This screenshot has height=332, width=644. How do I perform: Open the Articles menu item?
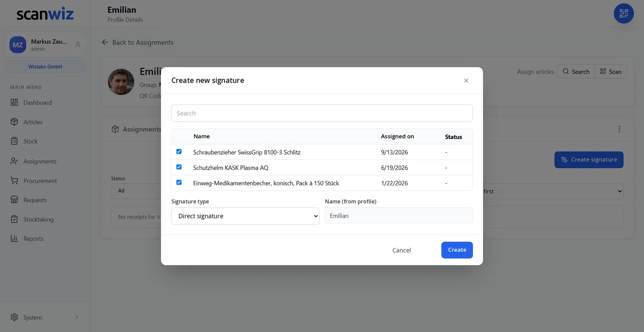click(x=33, y=122)
